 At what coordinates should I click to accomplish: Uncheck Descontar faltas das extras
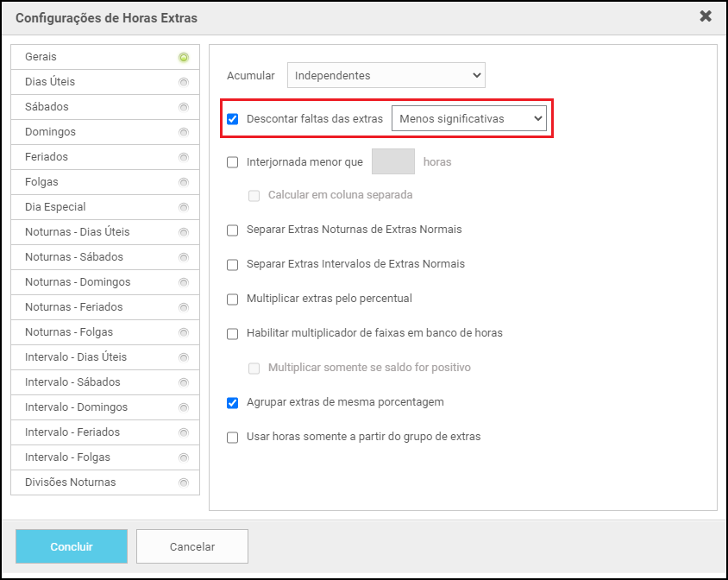[x=233, y=119]
